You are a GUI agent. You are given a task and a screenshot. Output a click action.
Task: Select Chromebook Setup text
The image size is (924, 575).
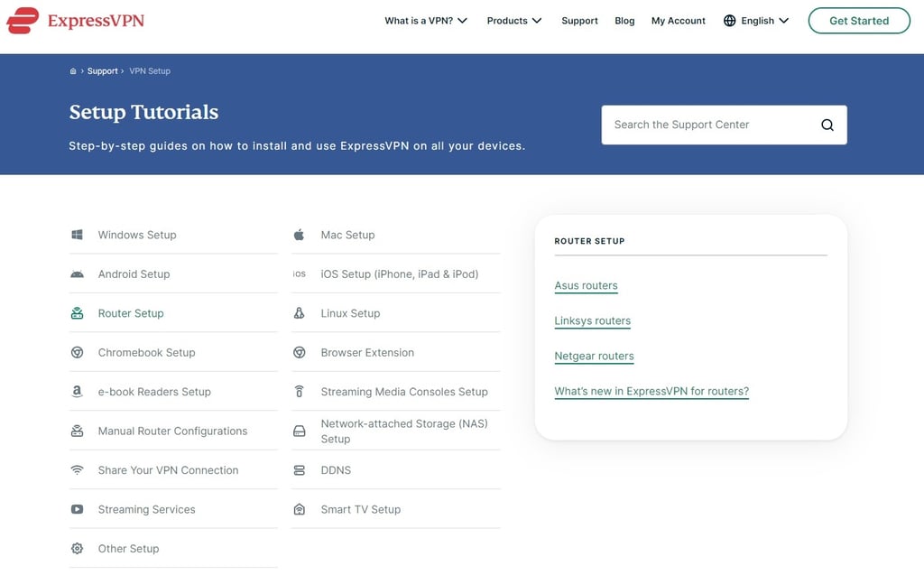(x=147, y=353)
